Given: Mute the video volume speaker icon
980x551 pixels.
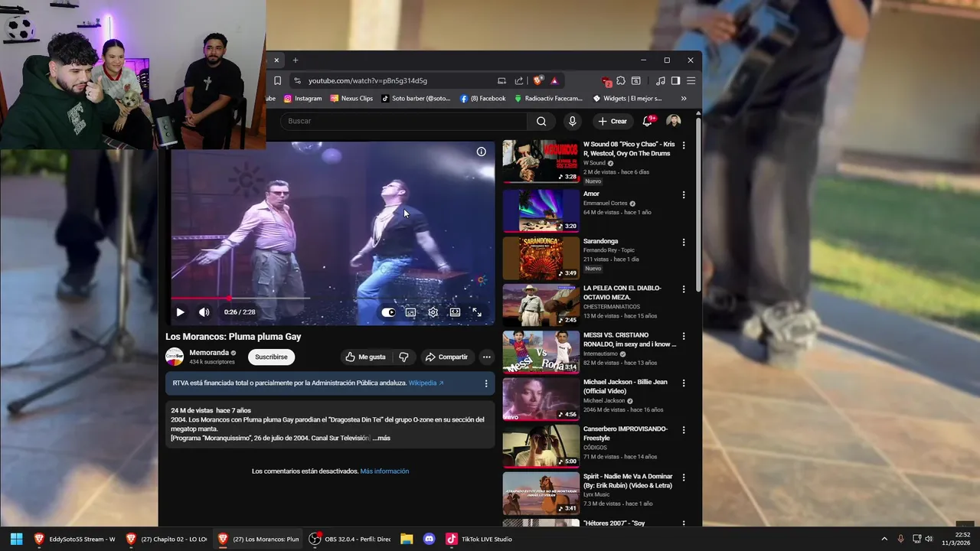Looking at the screenshot, I should click(204, 312).
